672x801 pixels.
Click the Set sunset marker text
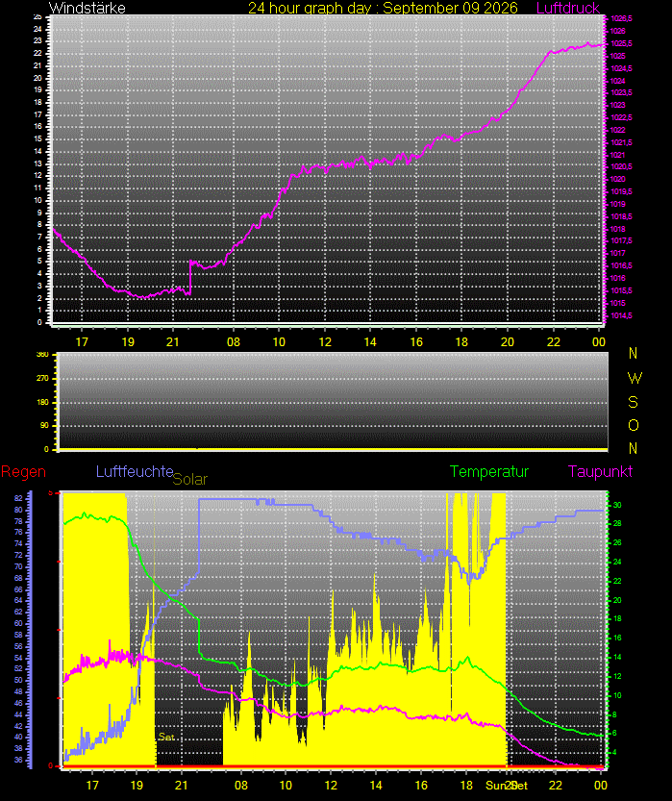(x=166, y=737)
